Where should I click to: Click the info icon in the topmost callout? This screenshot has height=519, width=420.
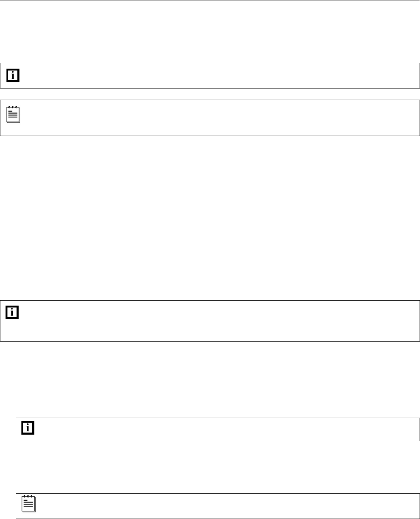pos(13,75)
